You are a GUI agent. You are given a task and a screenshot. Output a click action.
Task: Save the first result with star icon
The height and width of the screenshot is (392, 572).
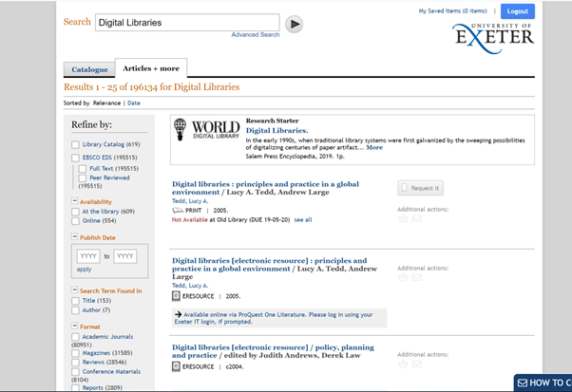(x=403, y=218)
